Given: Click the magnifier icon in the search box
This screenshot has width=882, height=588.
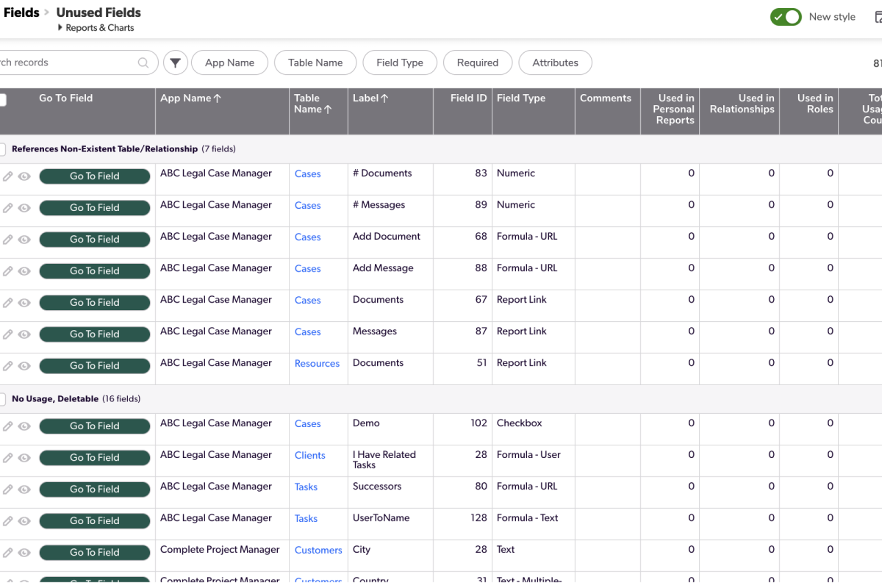Looking at the screenshot, I should pos(143,62).
